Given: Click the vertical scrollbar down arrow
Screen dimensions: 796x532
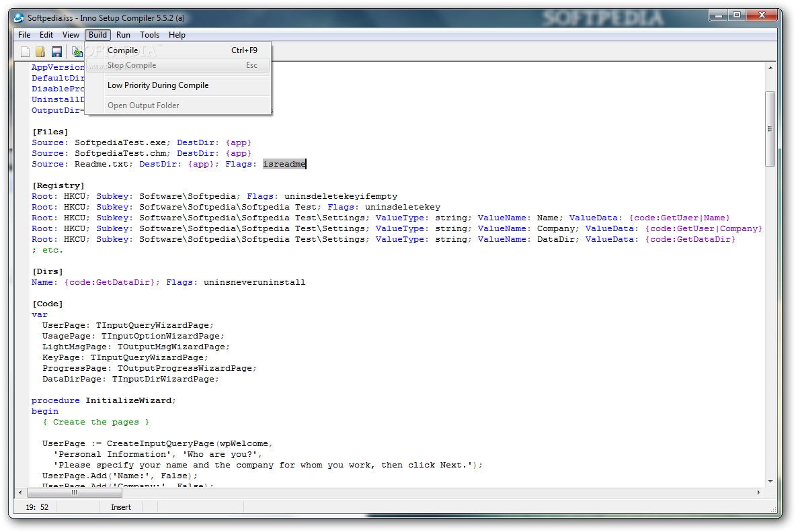Looking at the screenshot, I should 770,481.
